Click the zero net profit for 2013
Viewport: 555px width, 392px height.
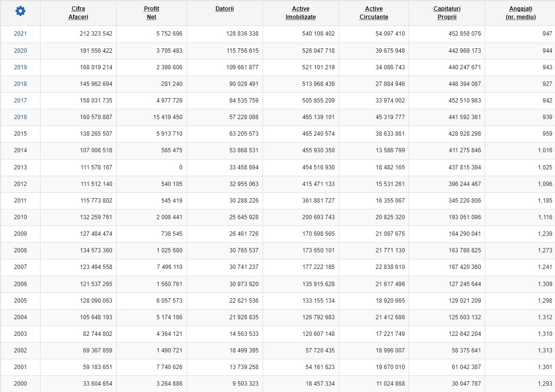coord(181,167)
